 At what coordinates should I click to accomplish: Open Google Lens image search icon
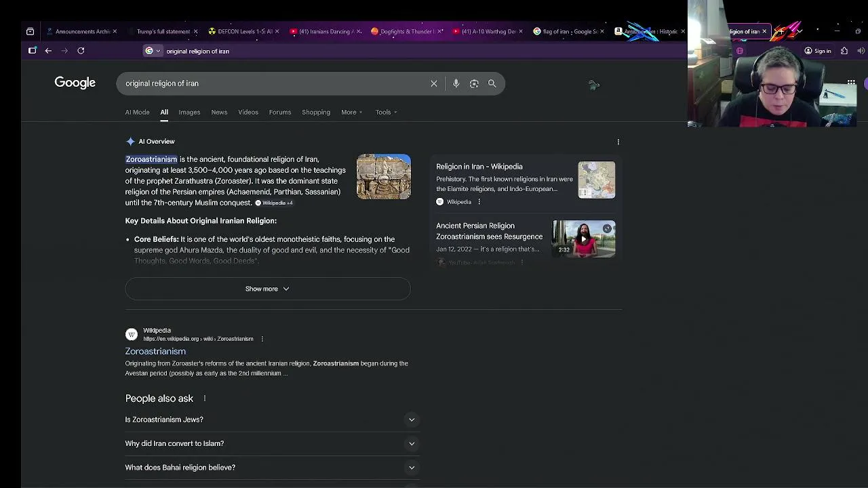pyautogui.click(x=474, y=83)
